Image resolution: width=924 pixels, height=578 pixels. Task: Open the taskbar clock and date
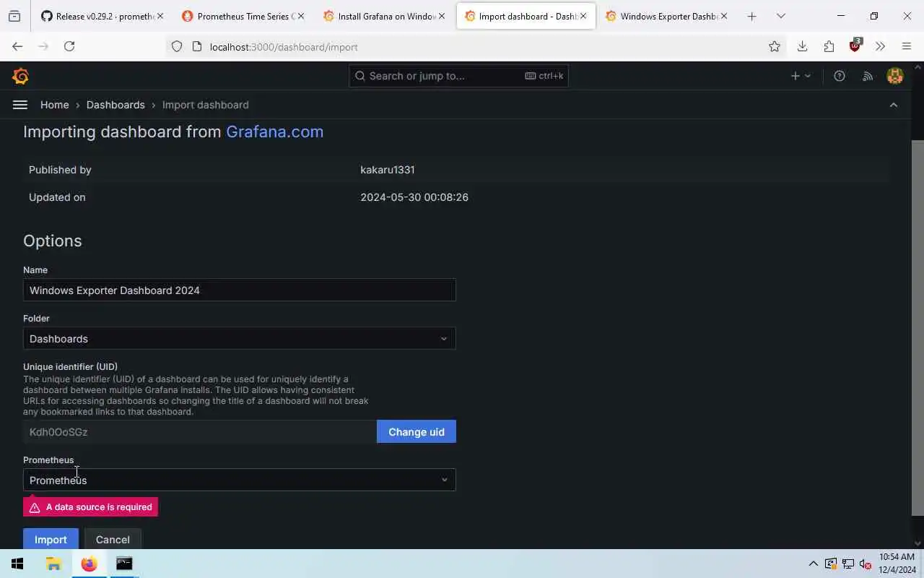(897, 564)
